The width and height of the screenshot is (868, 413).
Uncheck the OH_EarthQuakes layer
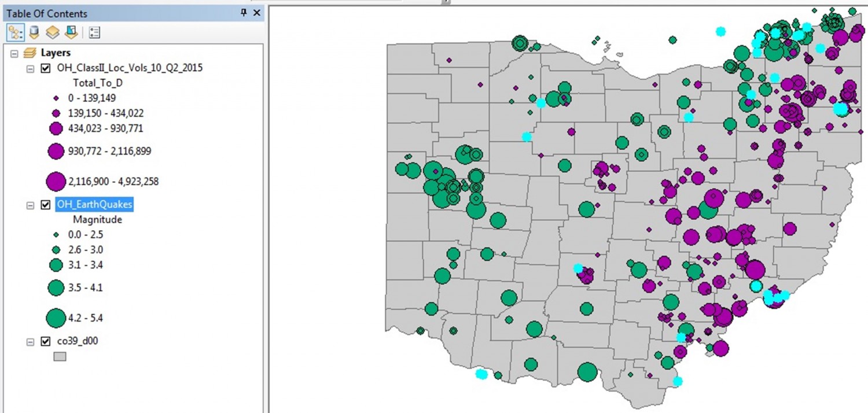coord(45,204)
